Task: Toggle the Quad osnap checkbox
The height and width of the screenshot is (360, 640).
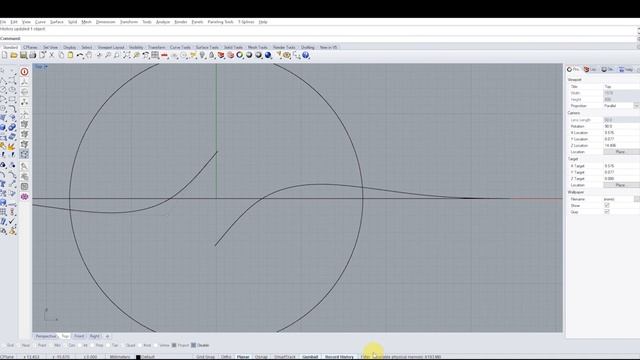Action: tap(122, 345)
